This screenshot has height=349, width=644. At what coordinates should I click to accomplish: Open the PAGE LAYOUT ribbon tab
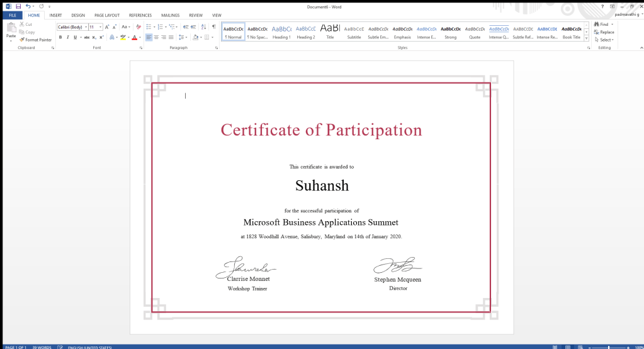[x=106, y=15]
